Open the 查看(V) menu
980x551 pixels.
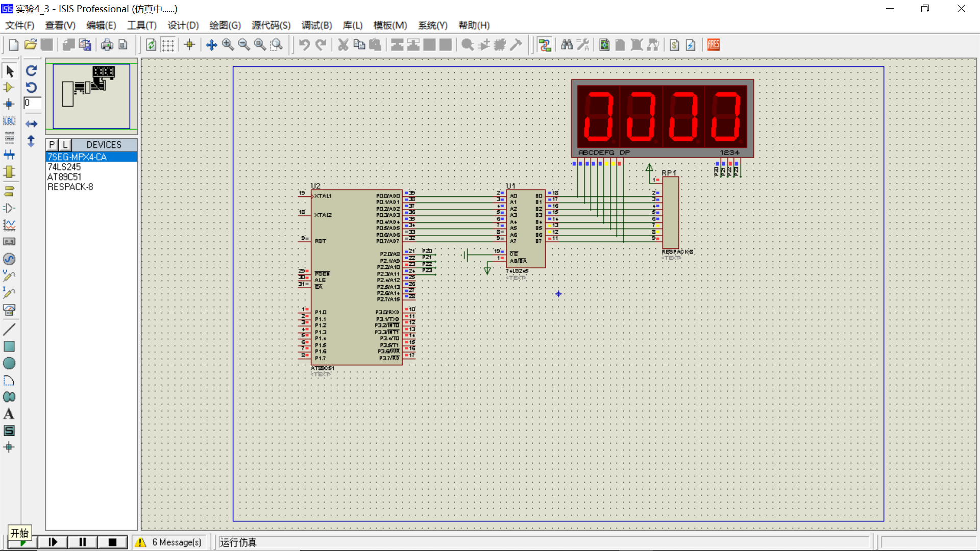(60, 25)
